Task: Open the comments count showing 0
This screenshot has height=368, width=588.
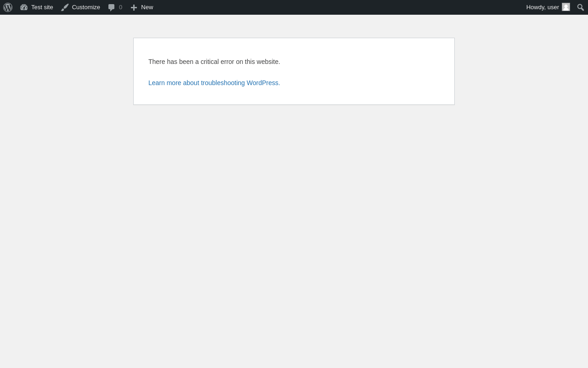Action: click(121, 7)
